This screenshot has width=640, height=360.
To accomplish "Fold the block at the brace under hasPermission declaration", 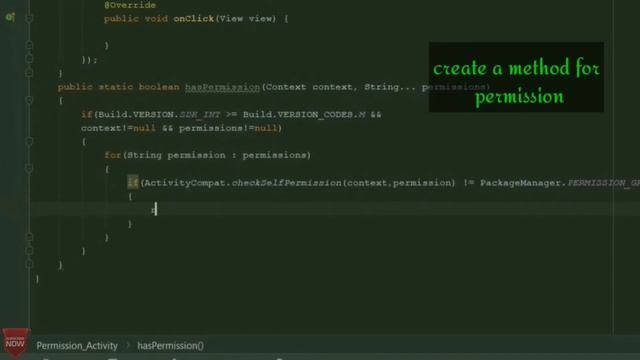I will 29,100.
